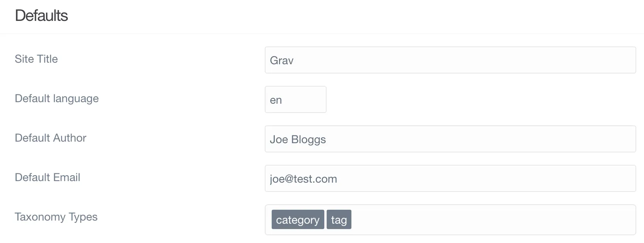
Task: Select the 'tag' taxonomy chip
Action: tap(339, 219)
